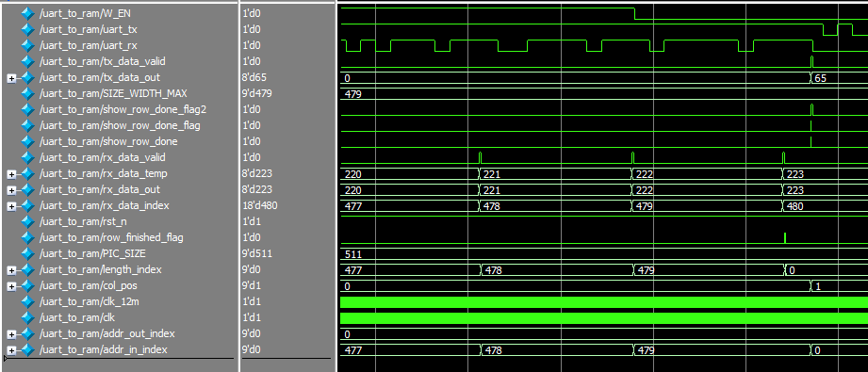Click the diamond icon beside clk_12m
This screenshot has height=372, width=868.
(27, 301)
